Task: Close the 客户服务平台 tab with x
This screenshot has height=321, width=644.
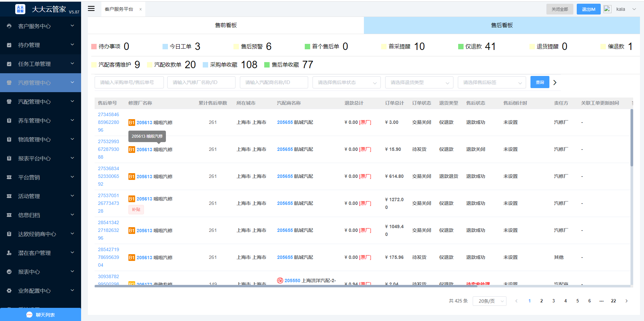Action: [x=141, y=9]
